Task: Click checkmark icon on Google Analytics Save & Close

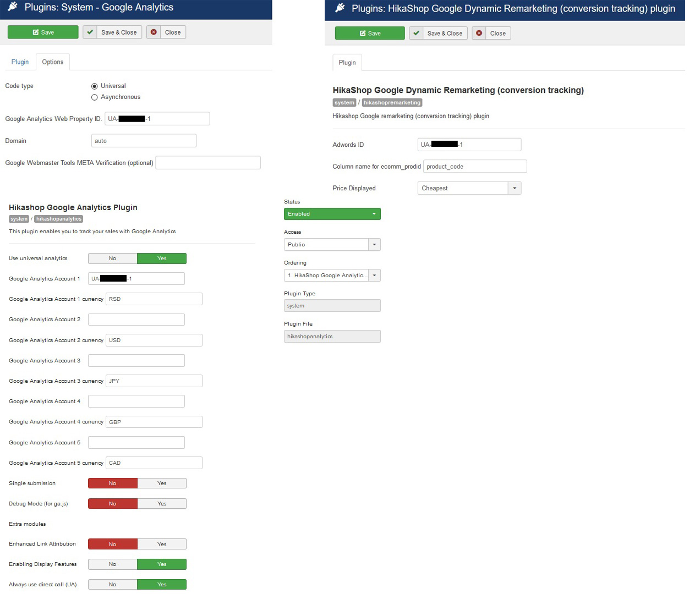Action: pyautogui.click(x=90, y=32)
